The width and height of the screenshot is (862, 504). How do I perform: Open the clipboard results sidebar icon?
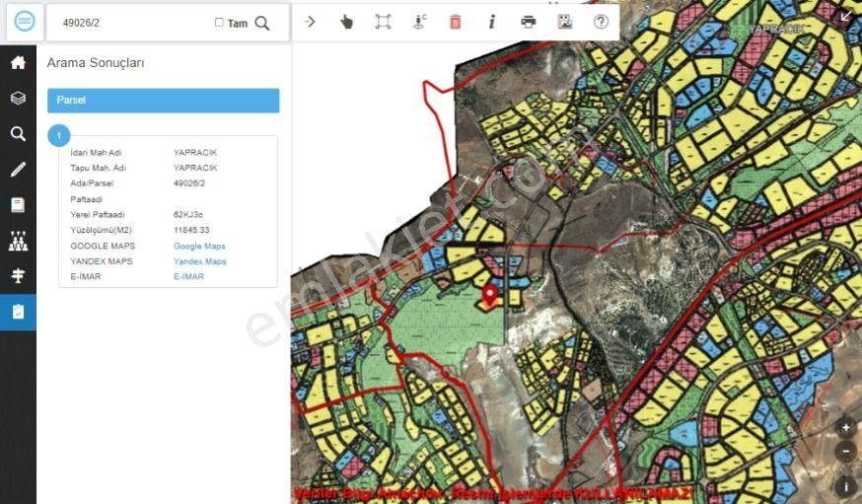pos(18,313)
